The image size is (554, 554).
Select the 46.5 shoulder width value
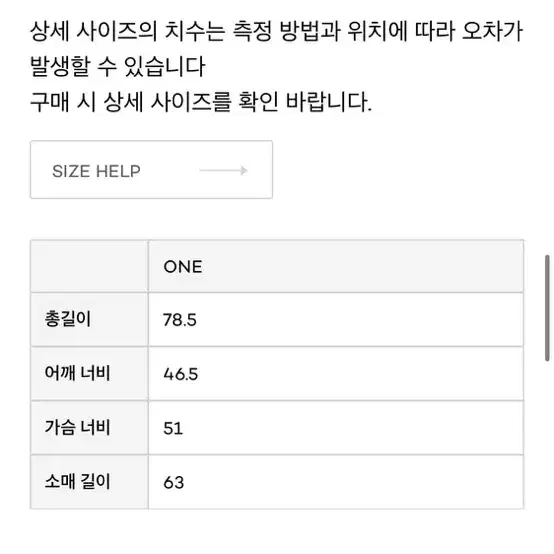click(181, 374)
